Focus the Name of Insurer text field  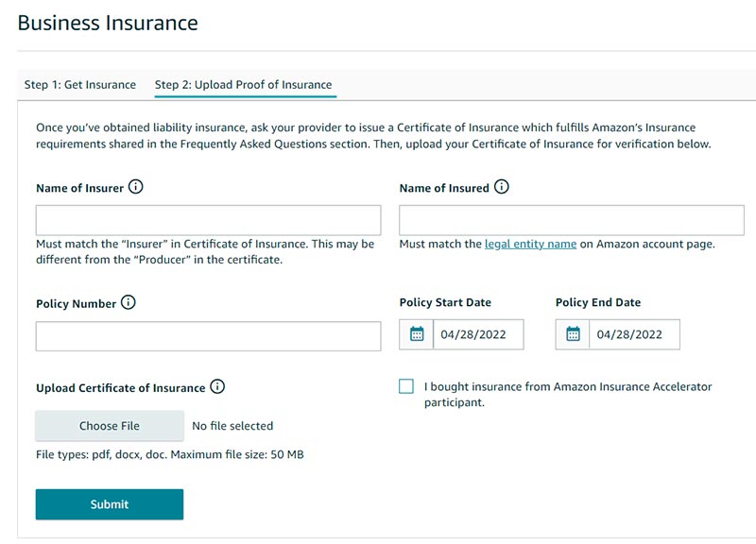208,220
